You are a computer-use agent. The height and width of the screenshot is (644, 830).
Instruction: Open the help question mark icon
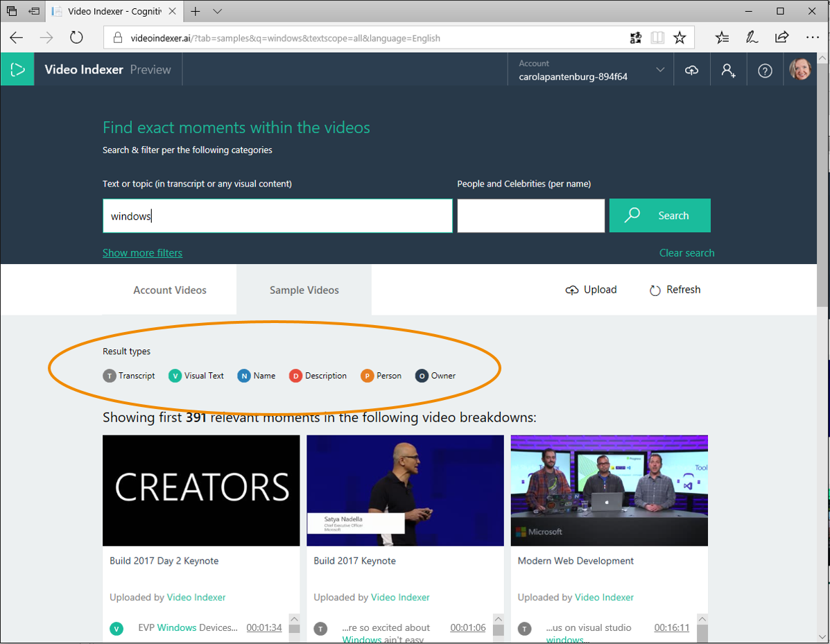765,71
